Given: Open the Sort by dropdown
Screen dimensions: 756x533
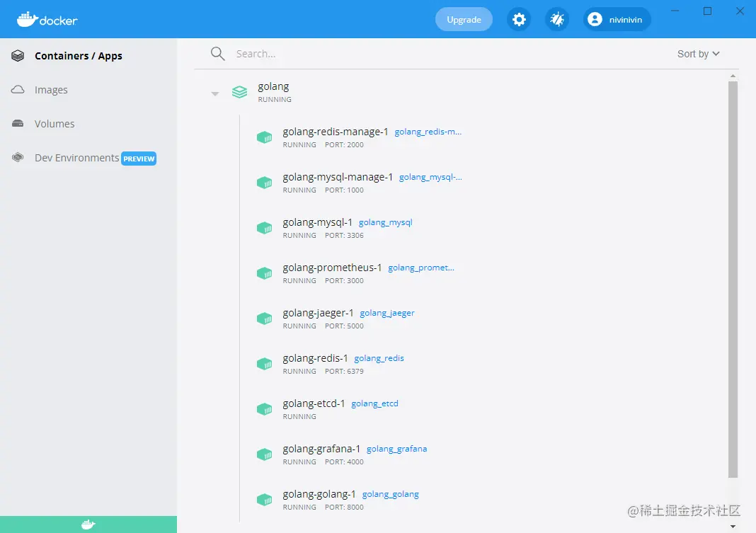Looking at the screenshot, I should point(698,54).
